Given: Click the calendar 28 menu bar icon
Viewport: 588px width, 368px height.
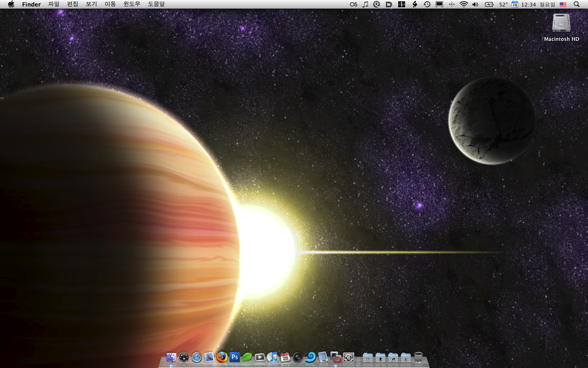Looking at the screenshot, I should [515, 4].
